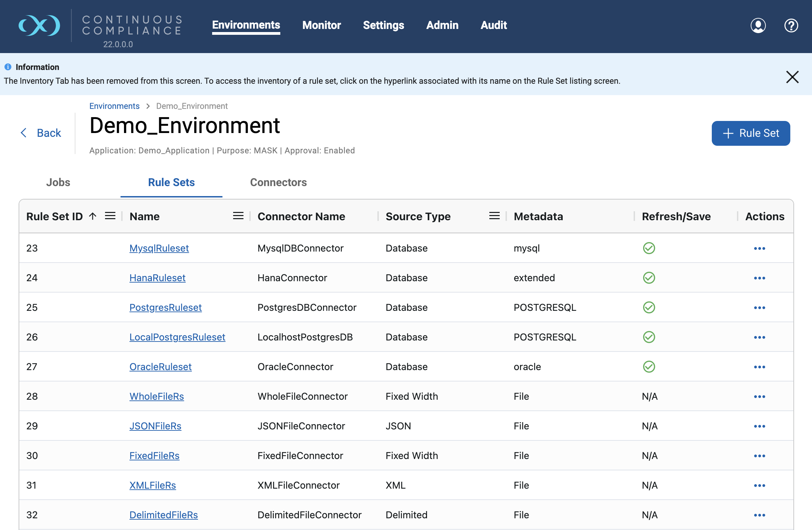Open the actions menu for MysqlRuleset
This screenshot has width=812, height=530.
[760, 248]
